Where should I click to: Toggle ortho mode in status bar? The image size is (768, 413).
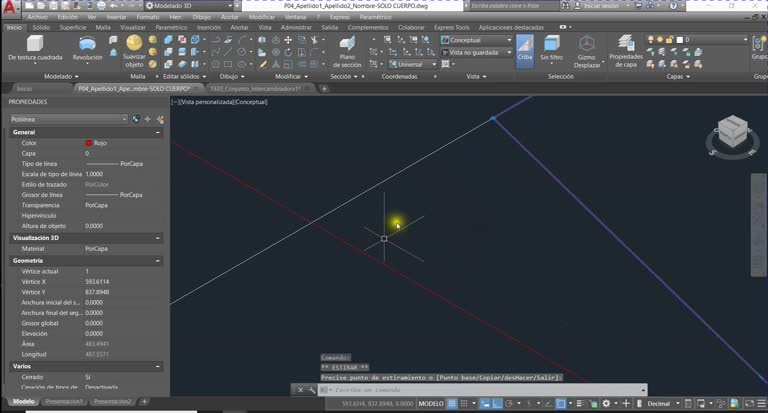497,404
